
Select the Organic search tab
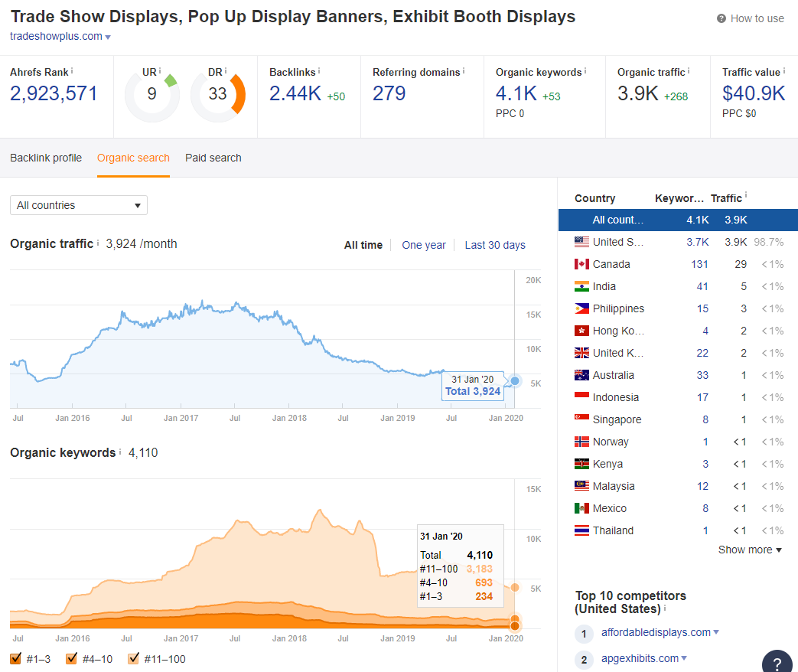click(133, 158)
